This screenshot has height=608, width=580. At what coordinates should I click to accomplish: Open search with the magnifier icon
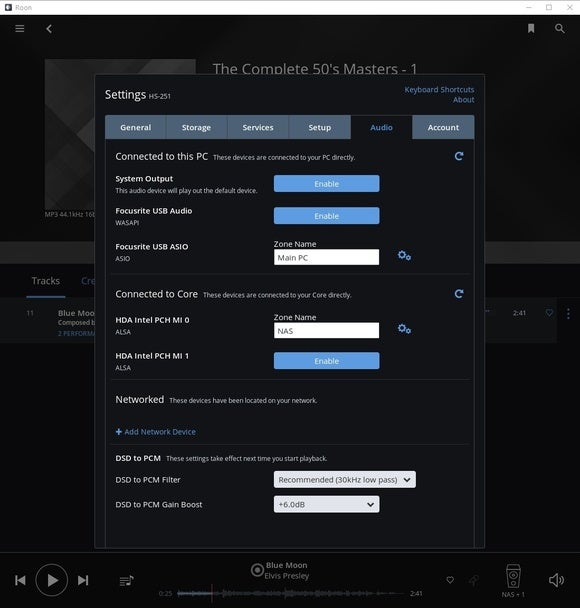[559, 28]
